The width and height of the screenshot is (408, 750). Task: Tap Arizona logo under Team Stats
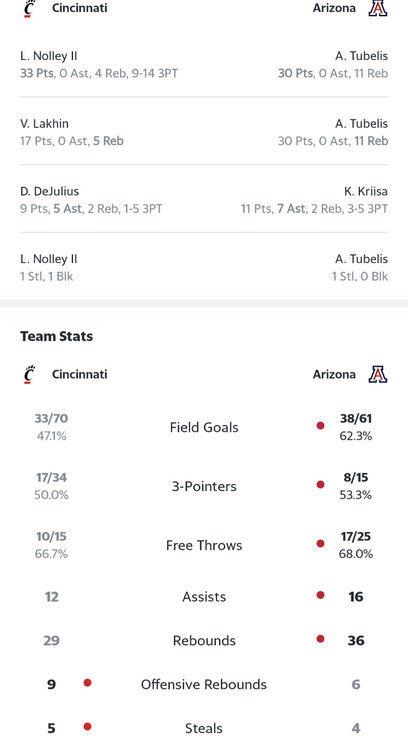[x=378, y=375]
